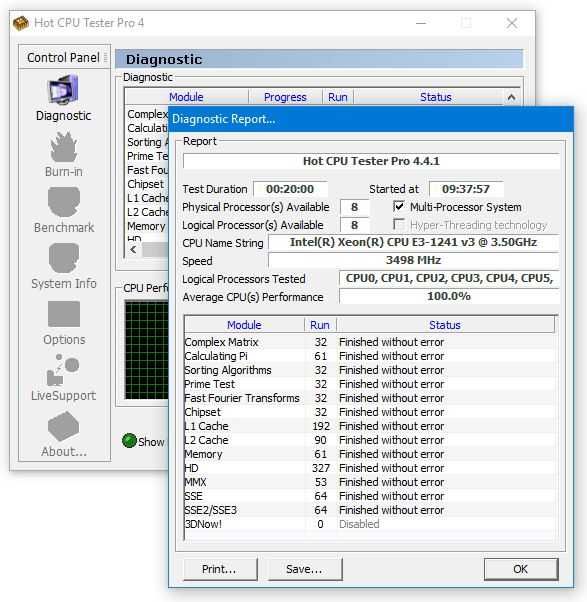The image size is (587, 602).
Task: Select the L1 Cache row in report
Action: click(370, 426)
